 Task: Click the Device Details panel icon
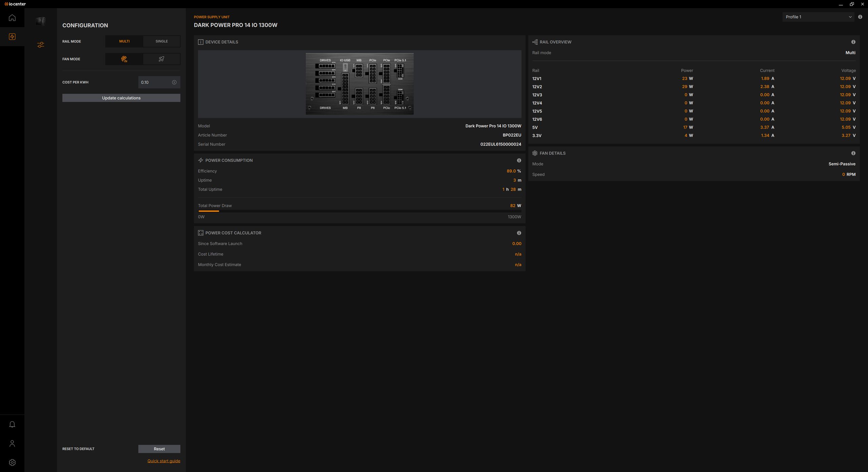pos(201,42)
